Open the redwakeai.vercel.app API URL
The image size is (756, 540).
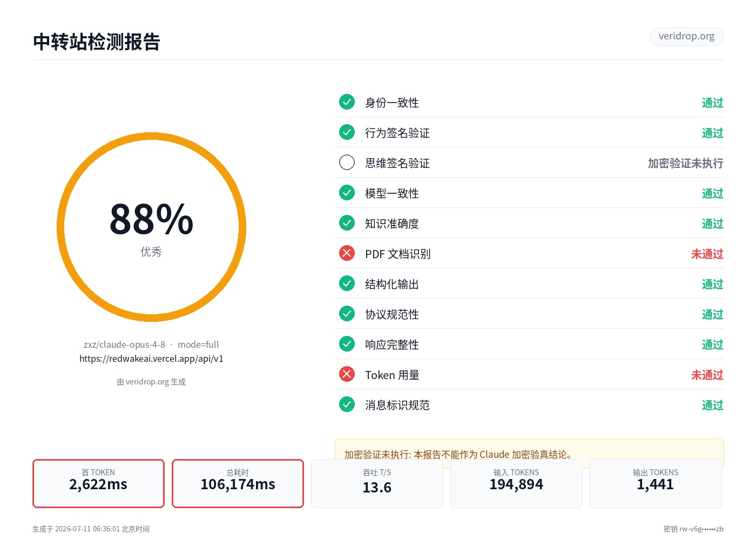tap(151, 359)
